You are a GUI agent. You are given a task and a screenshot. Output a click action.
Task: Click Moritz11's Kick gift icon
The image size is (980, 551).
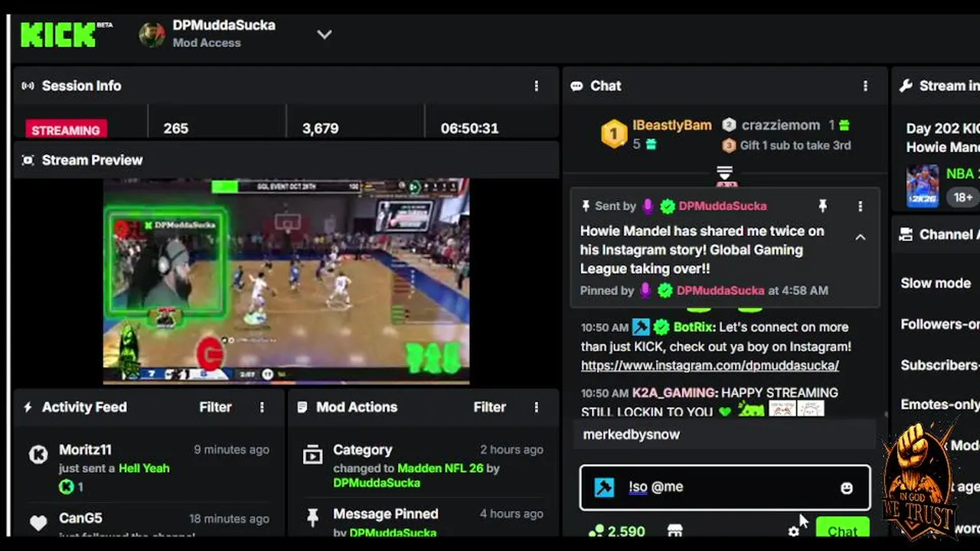pos(66,487)
